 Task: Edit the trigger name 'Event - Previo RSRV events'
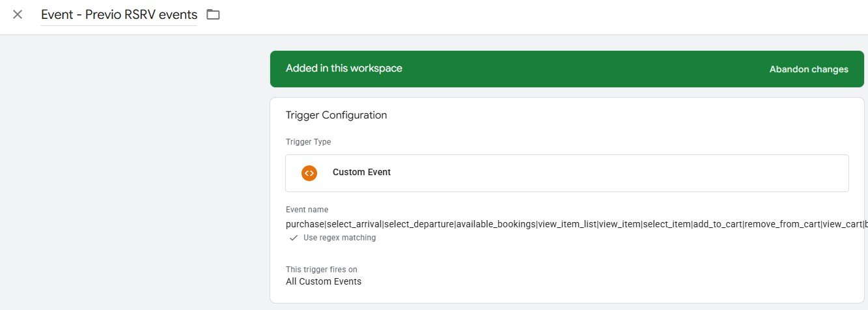pyautogui.click(x=119, y=14)
